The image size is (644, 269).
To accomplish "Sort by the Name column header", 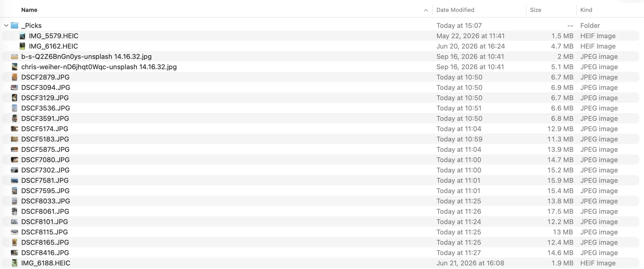I will (x=29, y=10).
